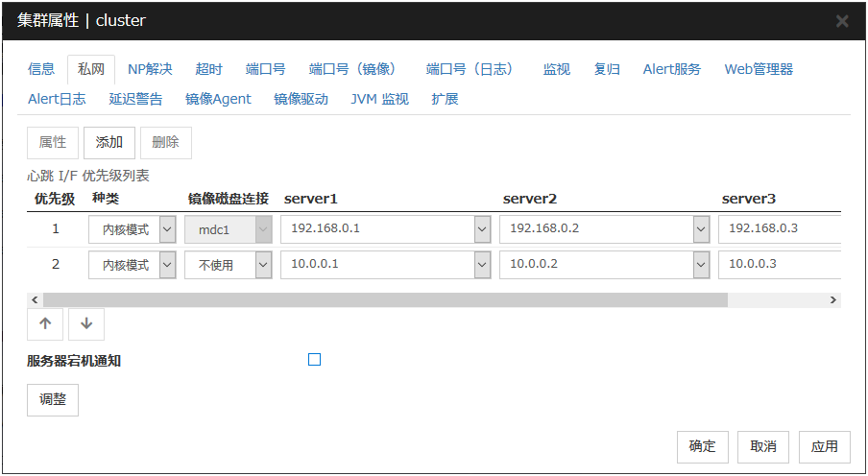Click the move priority down arrow button
This screenshot has height=476, width=868.
pos(86,324)
